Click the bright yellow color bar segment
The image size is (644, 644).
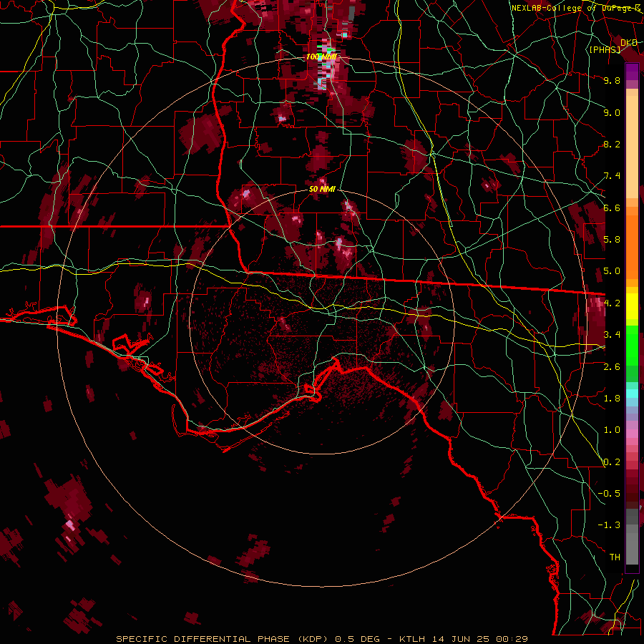(632, 306)
